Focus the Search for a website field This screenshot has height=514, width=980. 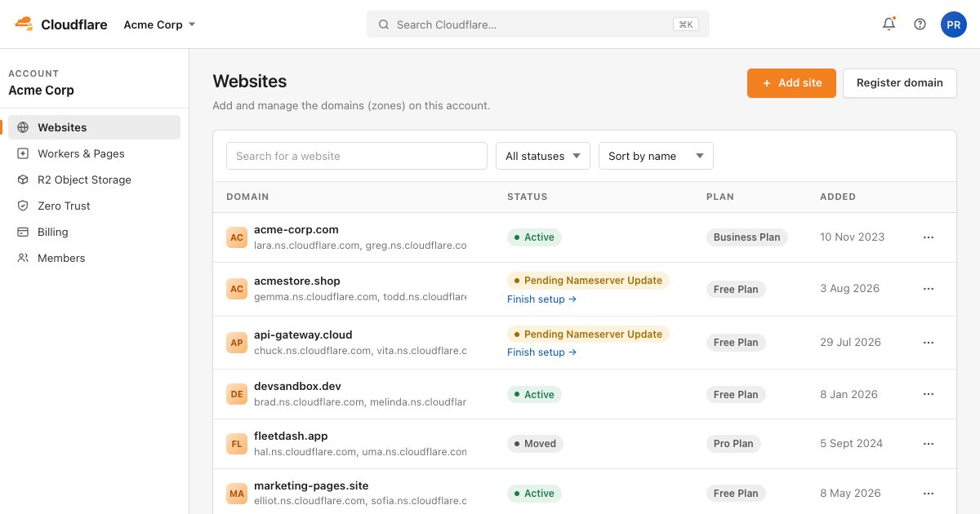[x=357, y=156]
